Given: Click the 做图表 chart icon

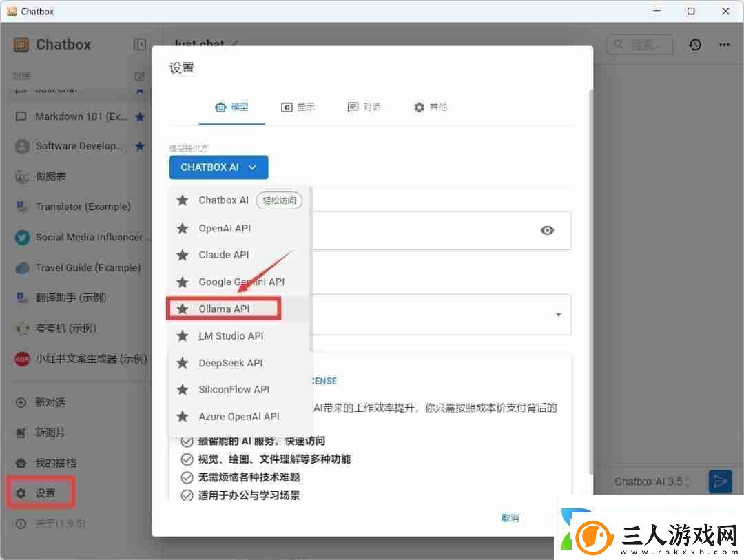Looking at the screenshot, I should pos(22,176).
